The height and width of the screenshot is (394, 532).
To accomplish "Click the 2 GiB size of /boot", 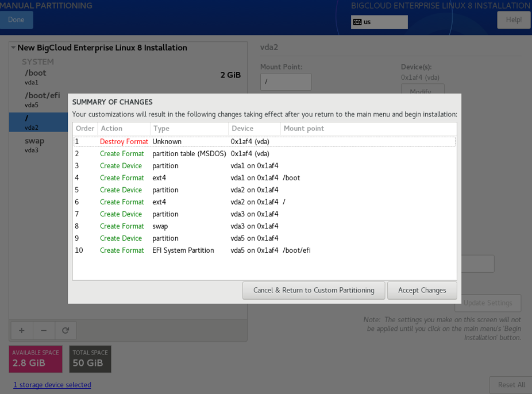I will point(230,75).
